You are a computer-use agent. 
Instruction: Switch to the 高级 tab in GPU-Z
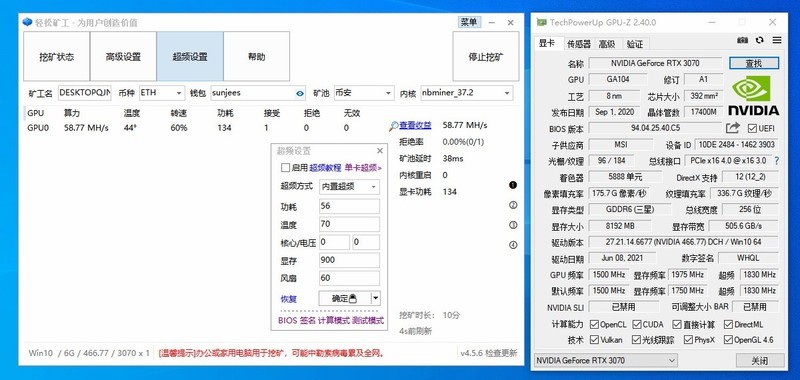[607, 44]
